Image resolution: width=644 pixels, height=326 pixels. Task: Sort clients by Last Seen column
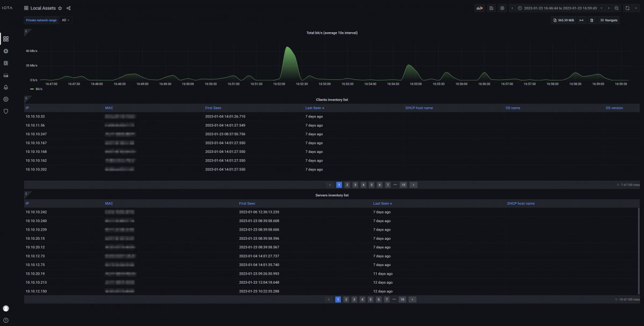pos(314,108)
